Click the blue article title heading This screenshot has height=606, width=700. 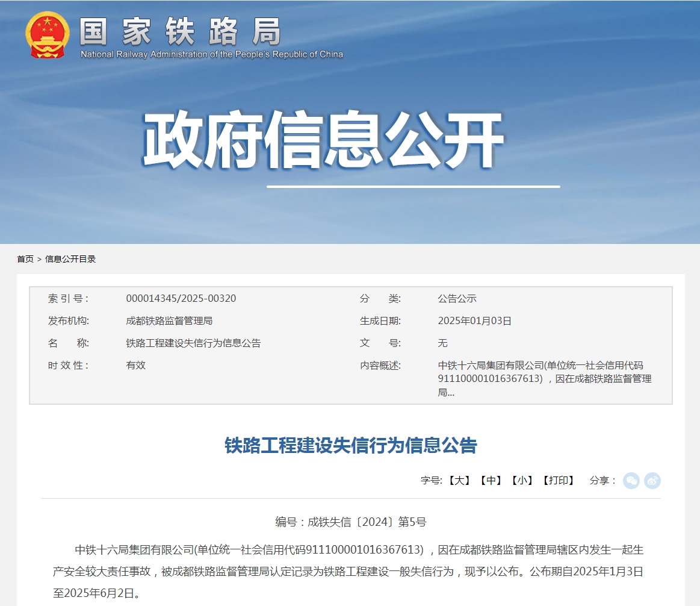click(x=351, y=446)
